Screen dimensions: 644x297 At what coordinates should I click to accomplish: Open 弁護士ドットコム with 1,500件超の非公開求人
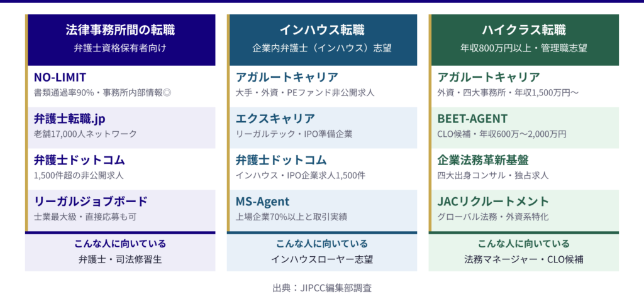pos(79,160)
